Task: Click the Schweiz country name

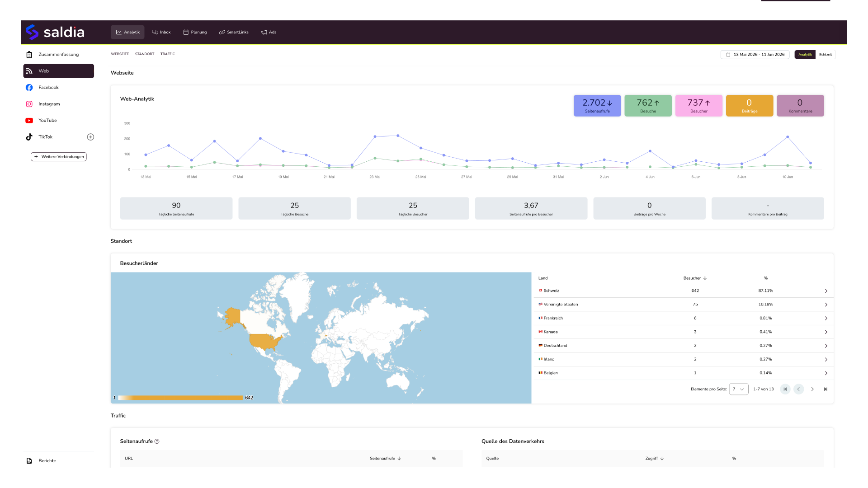Action: [551, 291]
